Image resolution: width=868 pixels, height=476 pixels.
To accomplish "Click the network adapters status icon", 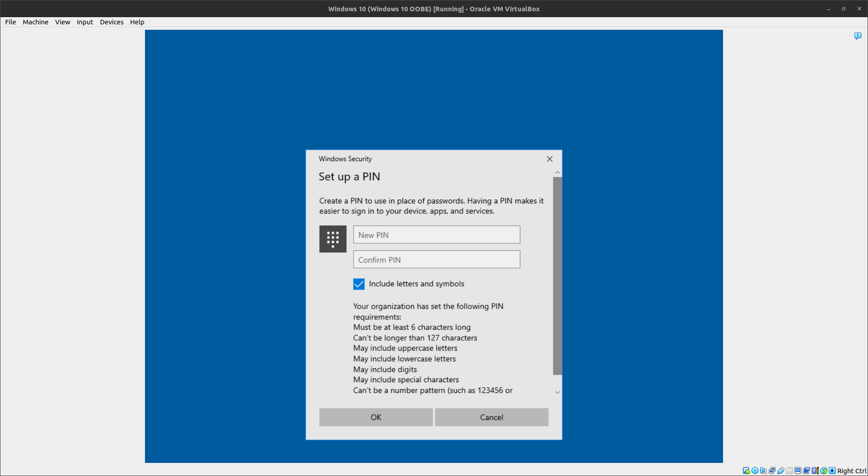I will [772, 471].
